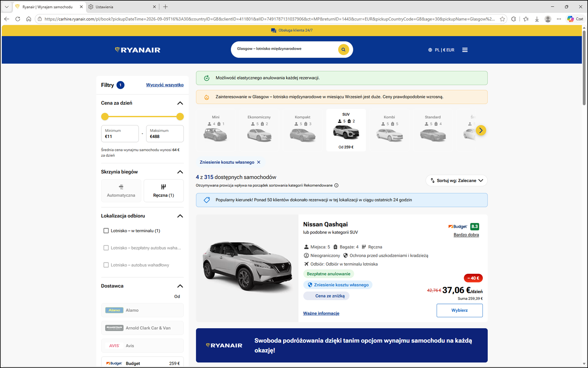Viewport: 588px width, 368px height.
Task: Select Kompakt car category
Action: click(302, 130)
